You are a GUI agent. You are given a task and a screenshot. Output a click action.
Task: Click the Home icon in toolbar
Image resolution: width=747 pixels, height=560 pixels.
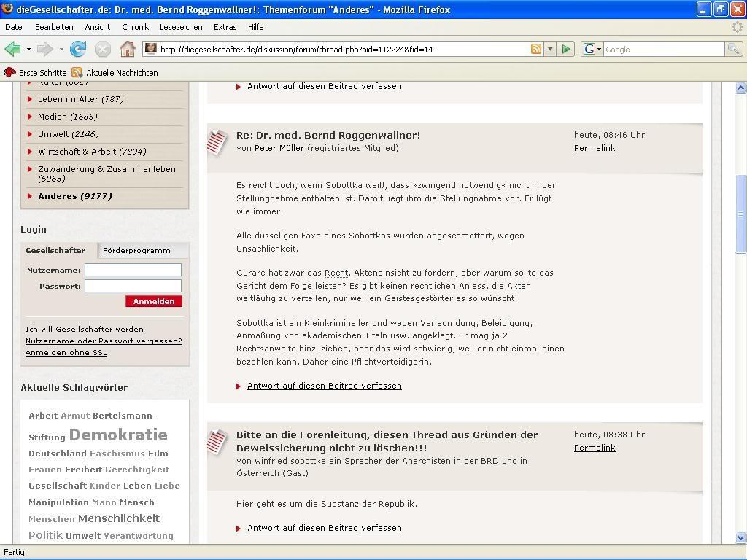pyautogui.click(x=127, y=50)
